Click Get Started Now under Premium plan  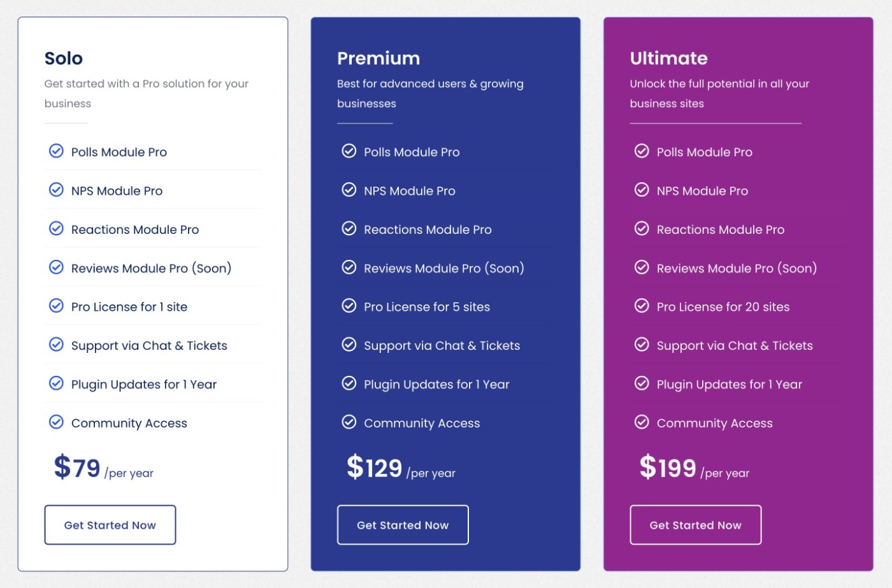(403, 525)
